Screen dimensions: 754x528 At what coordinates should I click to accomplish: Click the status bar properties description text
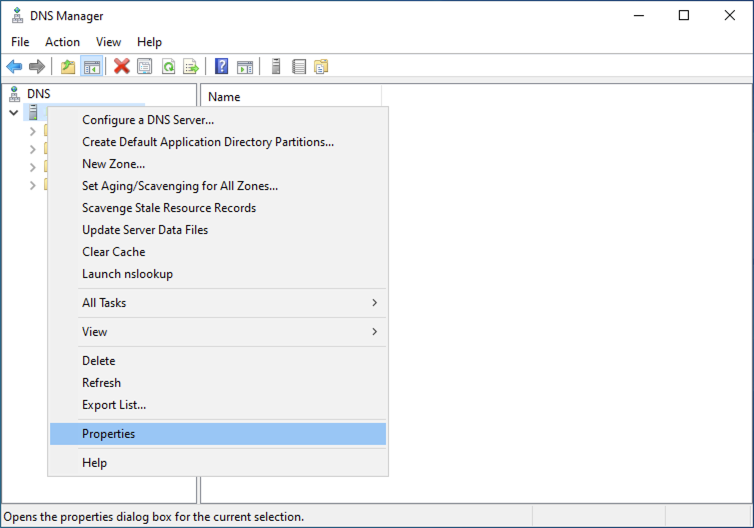tap(154, 517)
